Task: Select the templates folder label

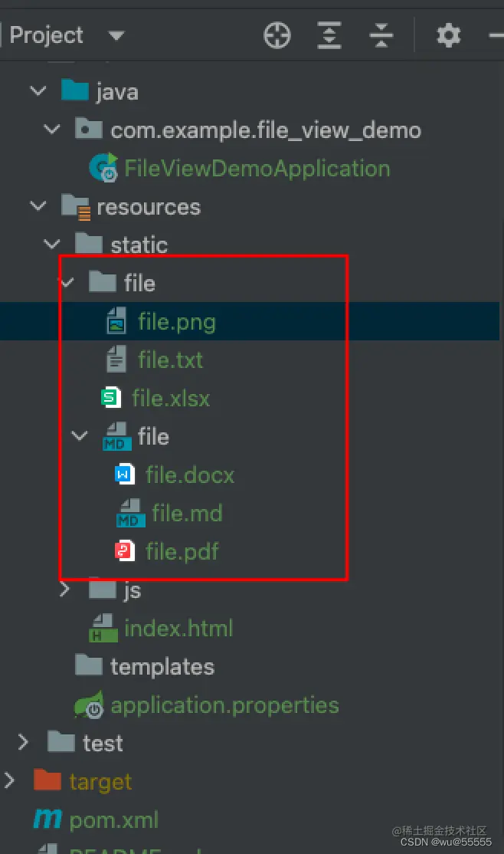Action: tap(162, 667)
